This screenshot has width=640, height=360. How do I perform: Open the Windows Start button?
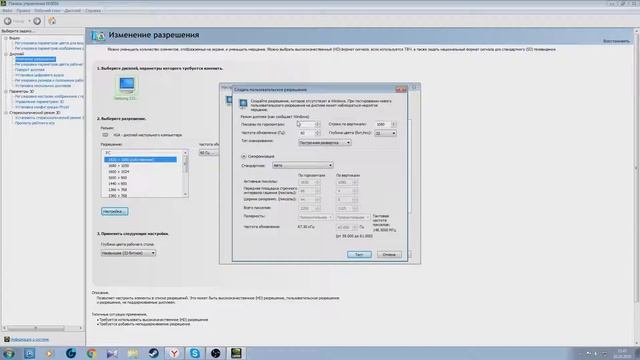point(9,353)
